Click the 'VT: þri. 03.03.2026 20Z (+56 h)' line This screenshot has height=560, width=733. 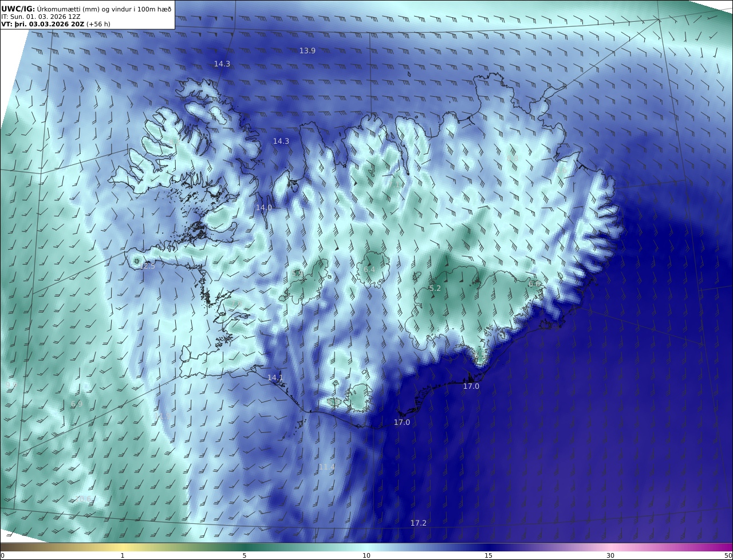click(56, 25)
